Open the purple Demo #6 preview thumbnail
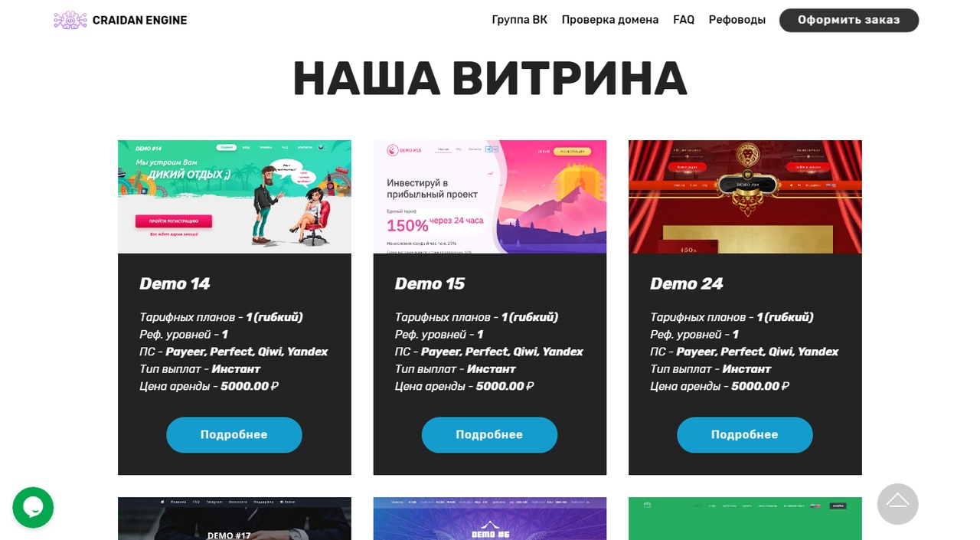The height and width of the screenshot is (540, 980). pos(490,519)
